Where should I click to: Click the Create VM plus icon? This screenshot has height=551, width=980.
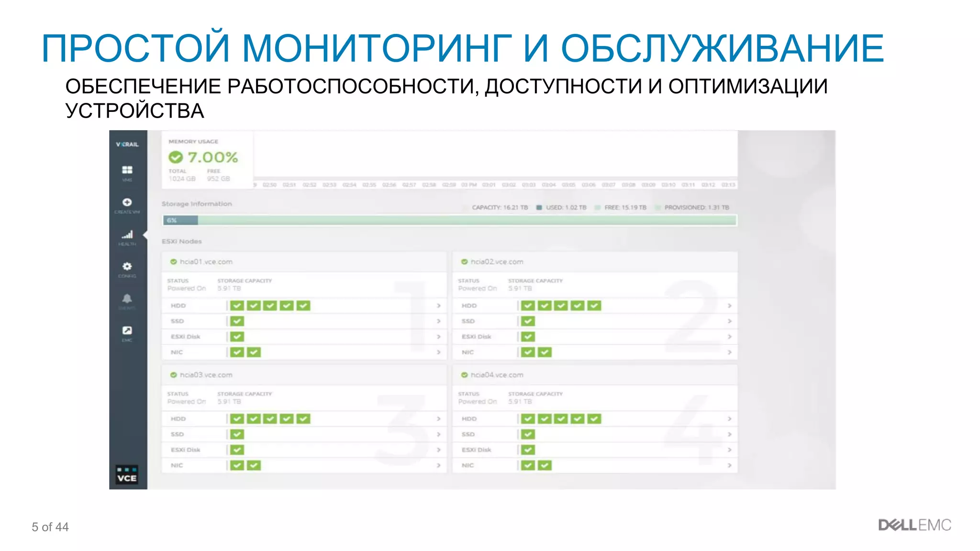127,202
